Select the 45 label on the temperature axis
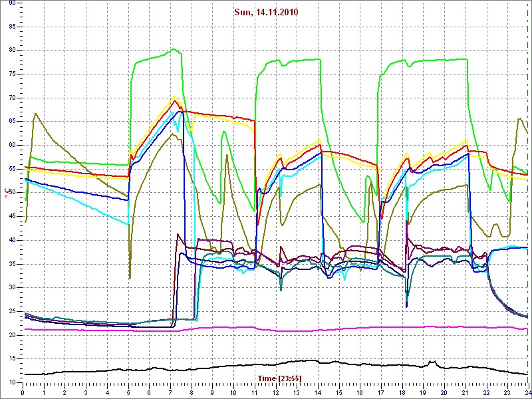The height and width of the screenshot is (399, 532). (x=11, y=217)
